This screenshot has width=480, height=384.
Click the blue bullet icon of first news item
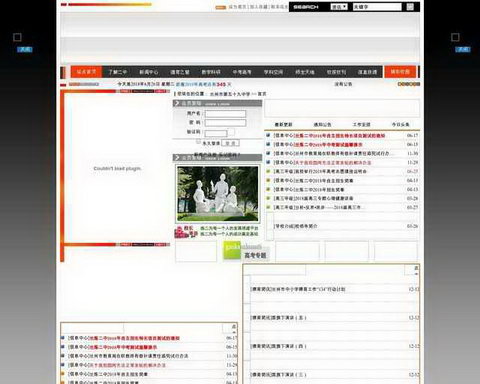click(268, 135)
